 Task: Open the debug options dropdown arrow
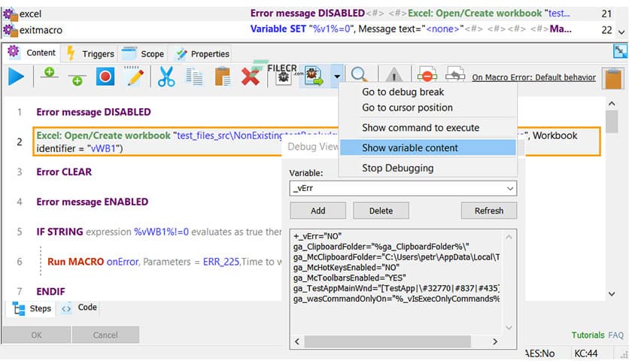(x=337, y=76)
